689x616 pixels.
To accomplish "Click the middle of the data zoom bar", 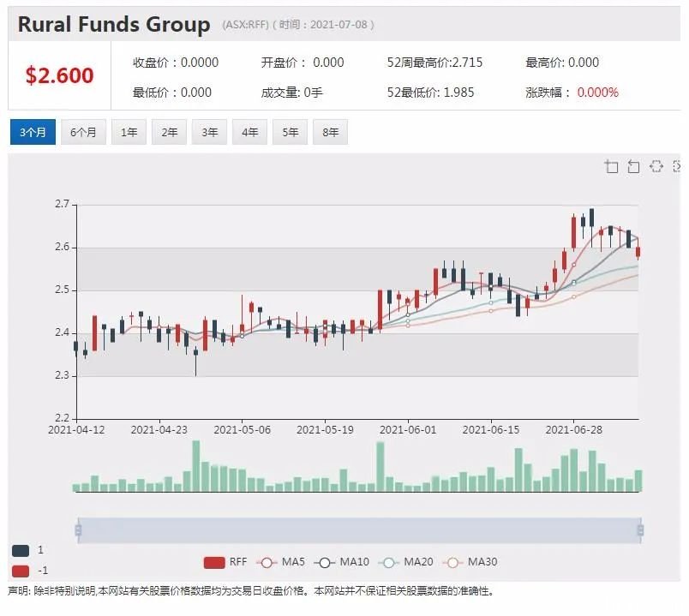I will [359, 530].
